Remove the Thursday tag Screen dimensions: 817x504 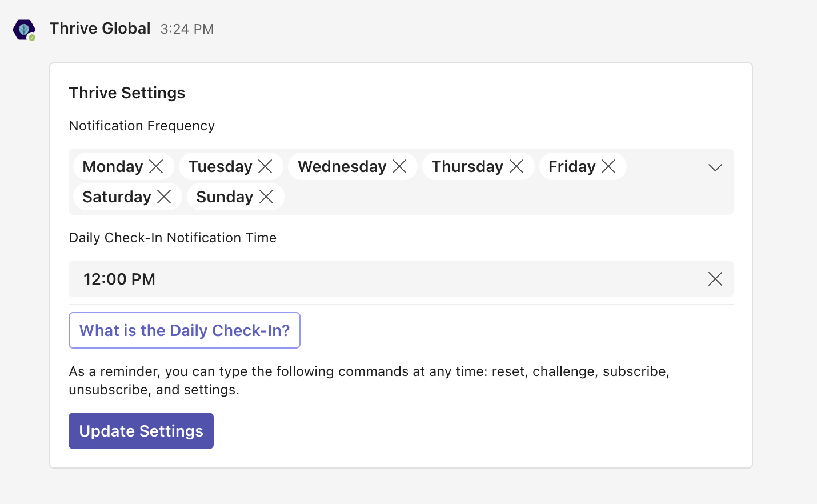coord(516,166)
